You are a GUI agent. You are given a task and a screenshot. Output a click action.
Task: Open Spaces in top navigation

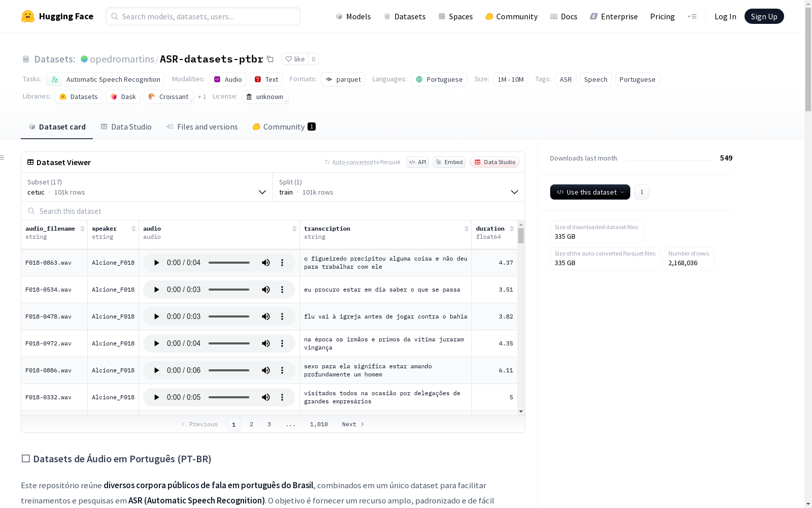[x=456, y=16]
